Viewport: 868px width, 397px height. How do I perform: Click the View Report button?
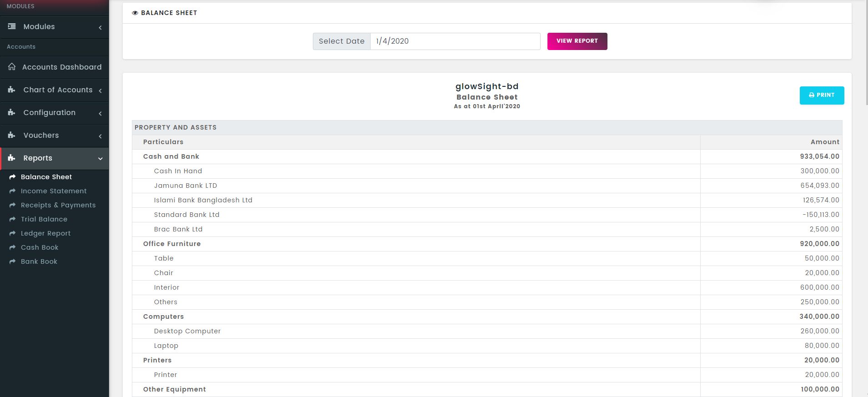click(577, 41)
